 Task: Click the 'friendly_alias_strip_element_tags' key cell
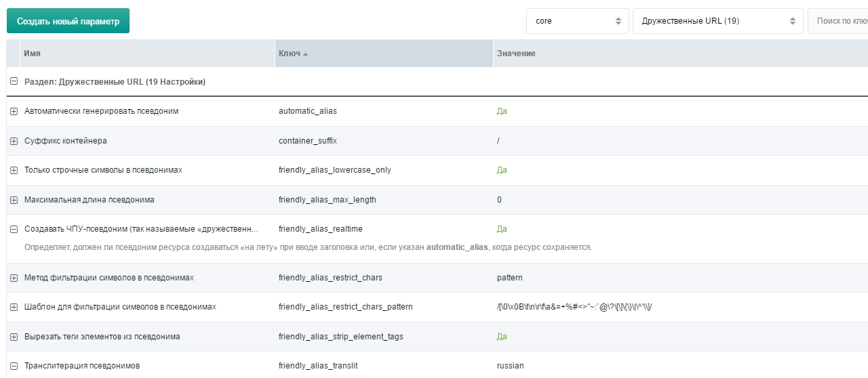click(x=340, y=337)
